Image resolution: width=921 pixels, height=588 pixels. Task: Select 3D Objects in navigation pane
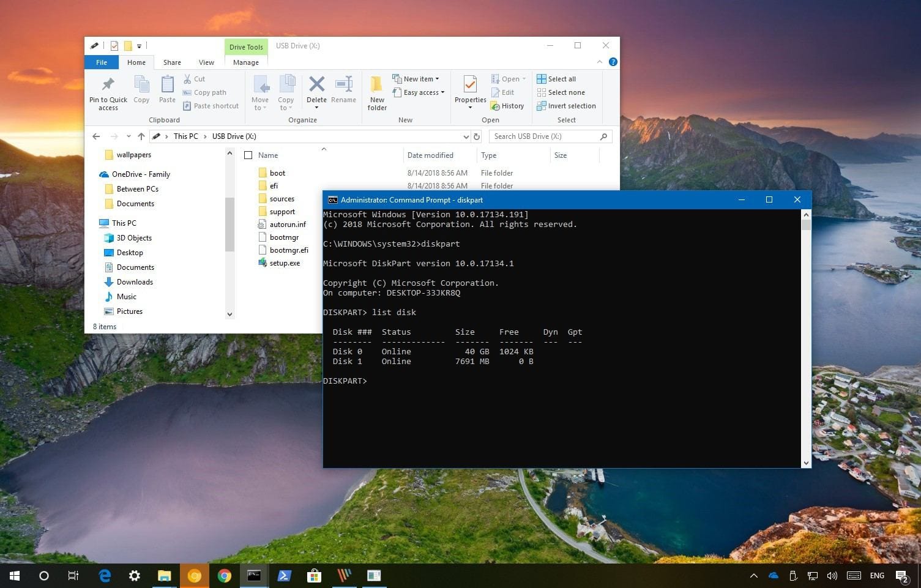tap(134, 238)
